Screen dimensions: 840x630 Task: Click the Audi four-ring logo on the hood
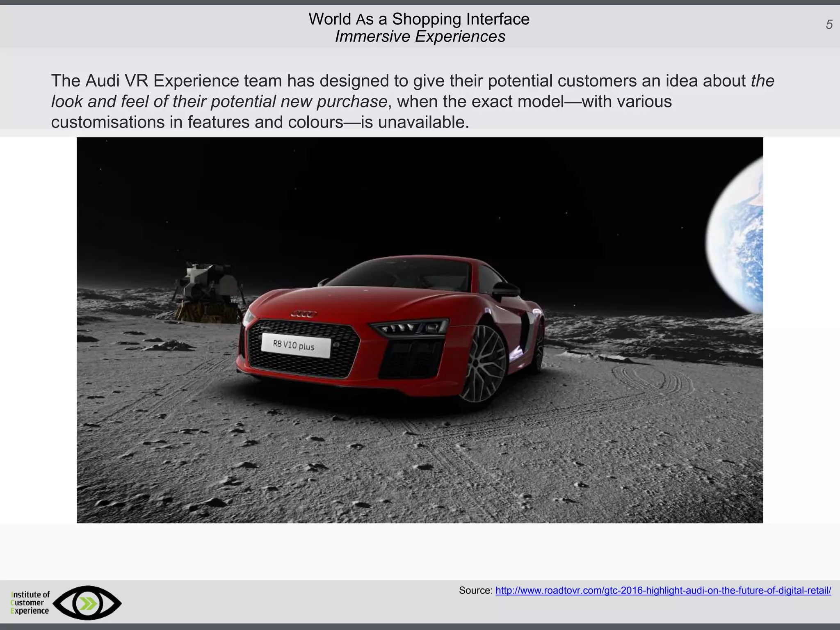coord(304,314)
